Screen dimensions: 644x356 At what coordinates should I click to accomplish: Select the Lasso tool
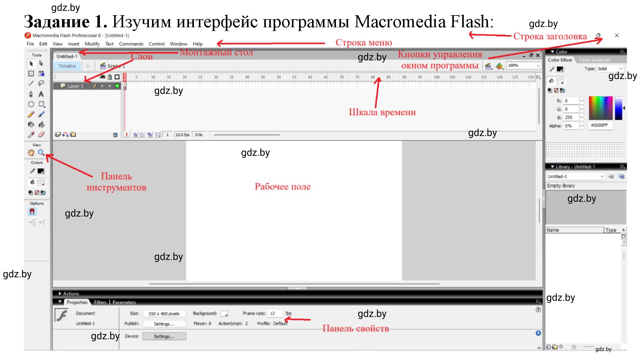tap(41, 83)
